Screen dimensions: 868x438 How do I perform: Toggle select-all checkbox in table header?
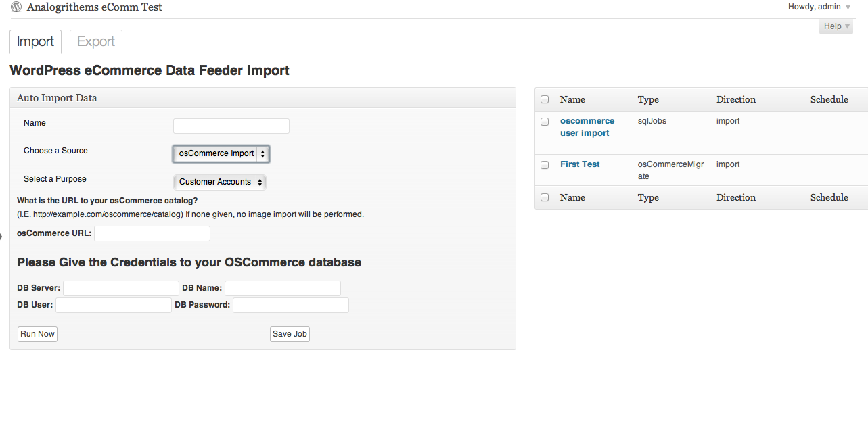click(x=545, y=99)
